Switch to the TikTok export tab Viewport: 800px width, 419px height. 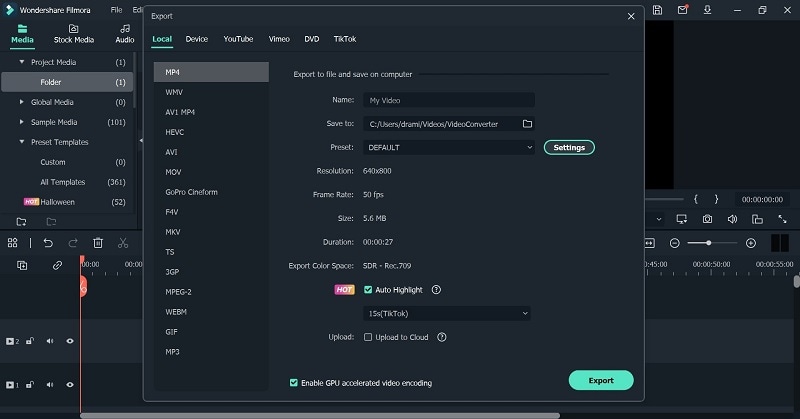point(345,39)
